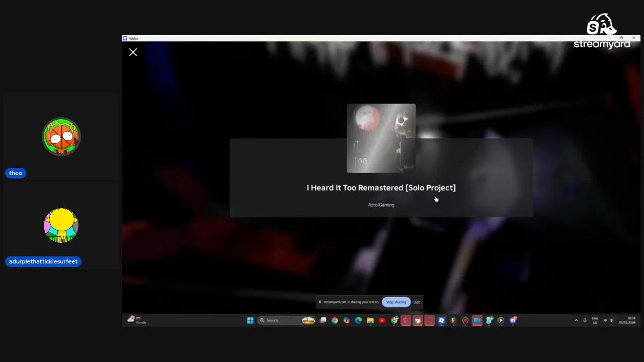The height and width of the screenshot is (362, 644).
Task: Click theo's pumpkin avatar
Action: (61, 137)
